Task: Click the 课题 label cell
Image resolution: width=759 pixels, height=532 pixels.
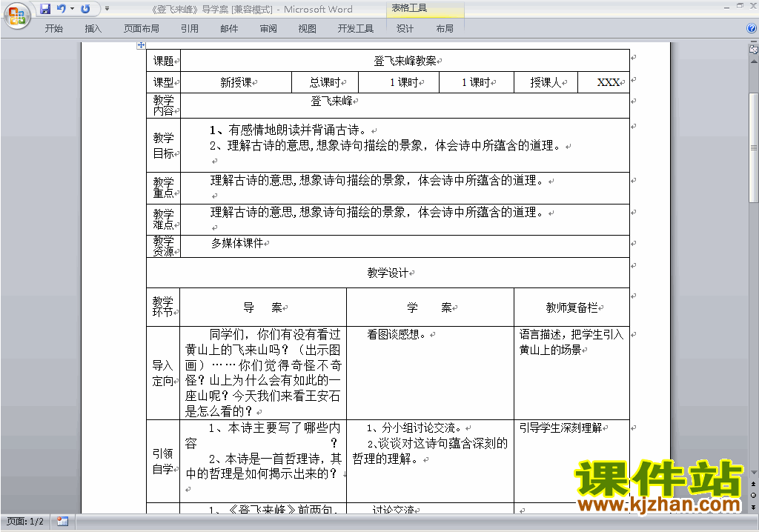Action: [x=164, y=61]
